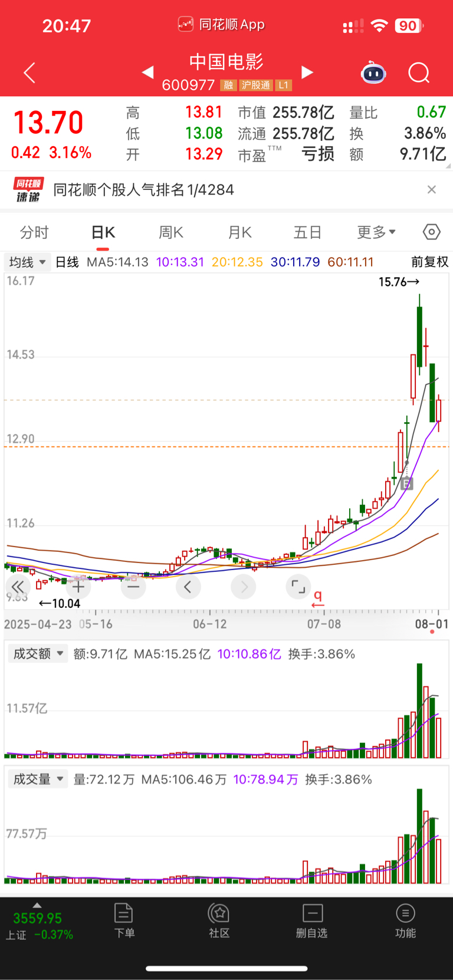Return to 同花顺 App status pill
This screenshot has width=453, height=980.
[221, 25]
